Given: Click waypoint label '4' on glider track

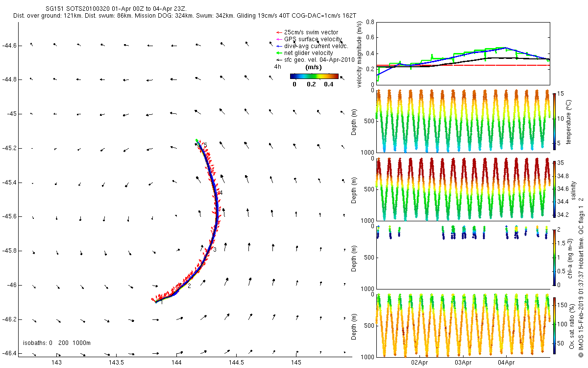Looking at the screenshot, I should click(x=220, y=193).
